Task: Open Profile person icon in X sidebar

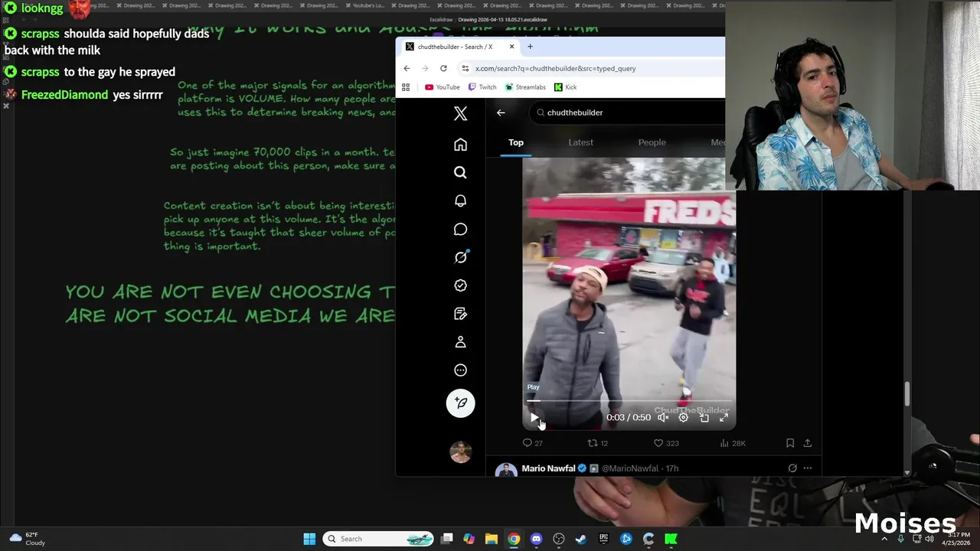Action: 460,342
